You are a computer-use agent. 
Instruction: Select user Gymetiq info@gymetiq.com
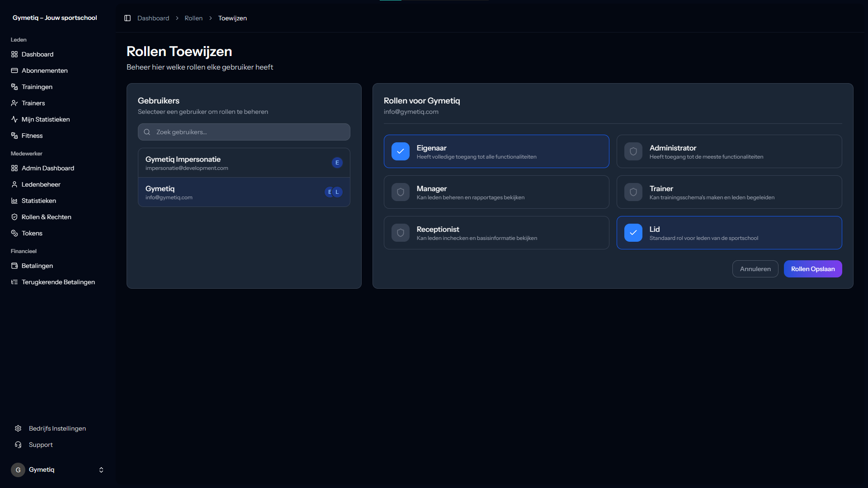244,192
